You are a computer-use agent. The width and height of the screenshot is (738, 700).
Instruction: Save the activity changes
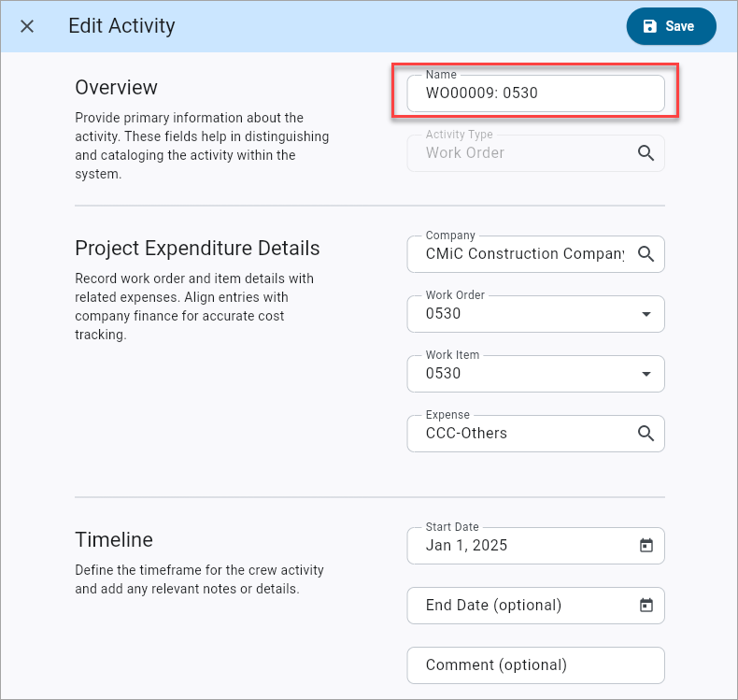click(671, 26)
